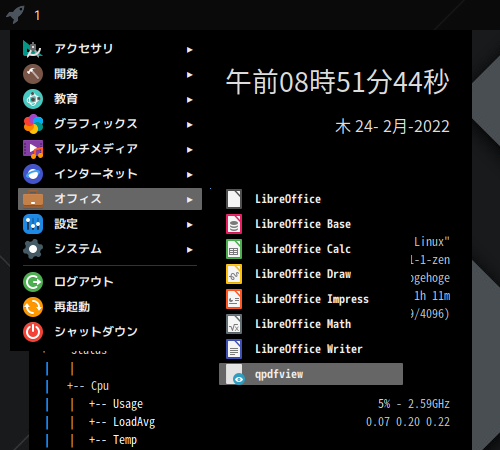Click the LoadAvg row label
The width and height of the screenshot is (500, 450).
pyautogui.click(x=134, y=422)
